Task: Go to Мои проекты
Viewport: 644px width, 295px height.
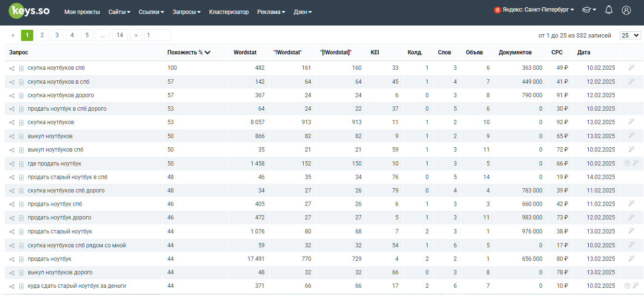Action: pyautogui.click(x=82, y=12)
